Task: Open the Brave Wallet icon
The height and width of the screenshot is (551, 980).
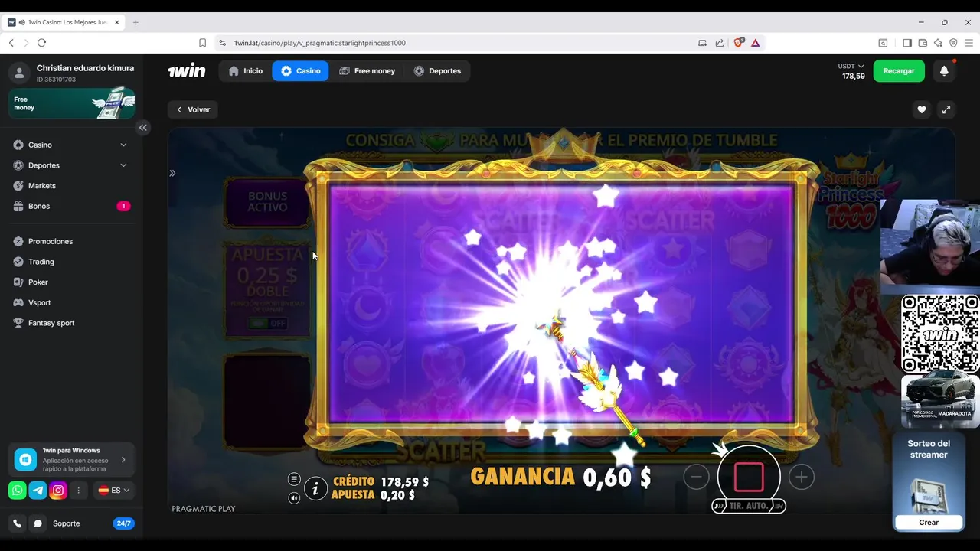Action: point(923,43)
